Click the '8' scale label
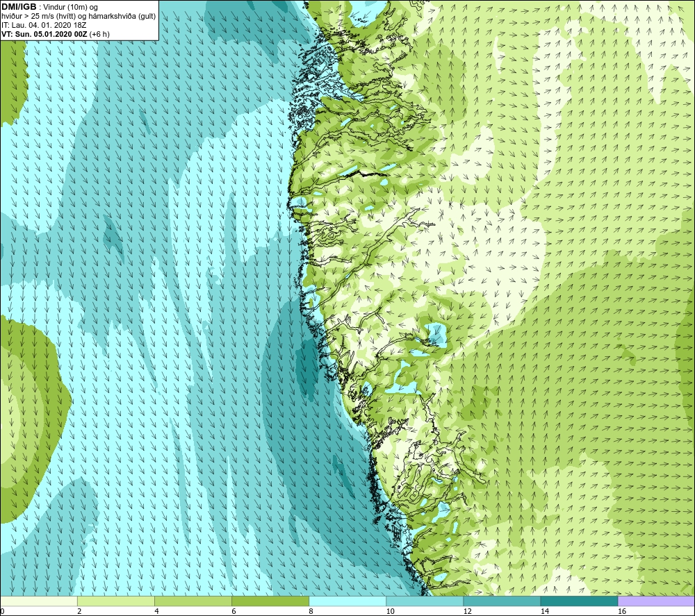Image resolution: width=695 pixels, height=616 pixels. pyautogui.click(x=311, y=611)
